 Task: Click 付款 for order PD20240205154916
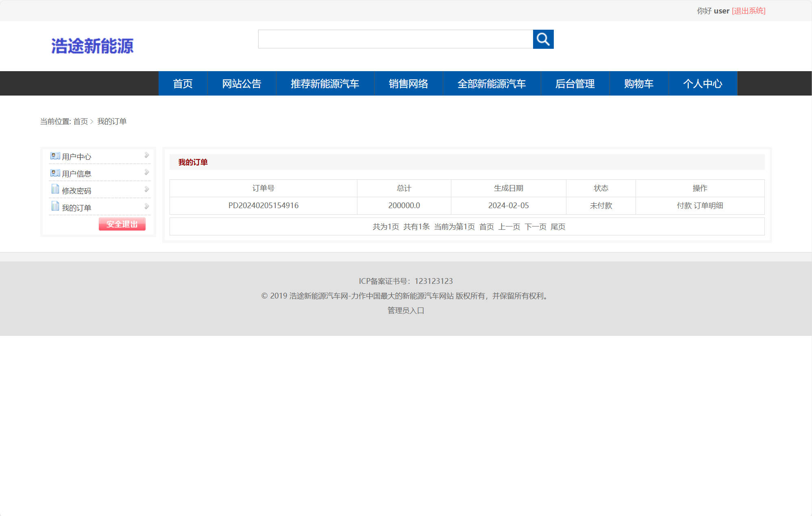point(685,206)
